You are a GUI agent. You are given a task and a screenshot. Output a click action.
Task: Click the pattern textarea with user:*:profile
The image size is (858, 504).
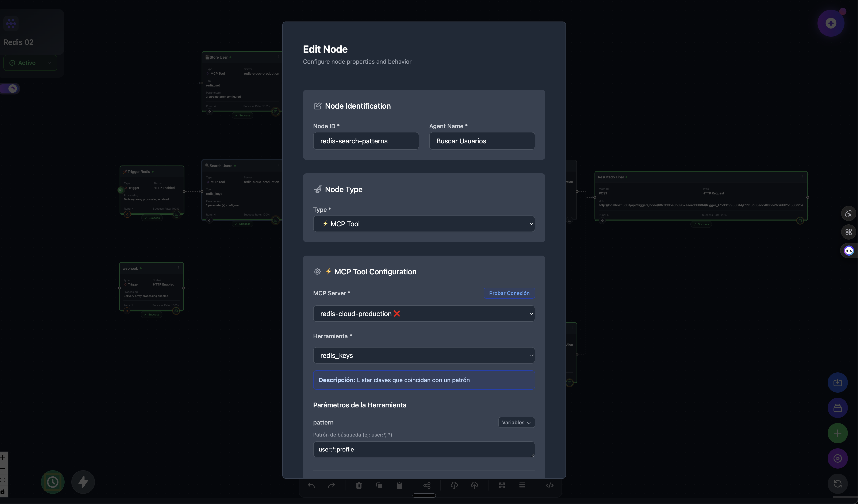pyautogui.click(x=424, y=449)
